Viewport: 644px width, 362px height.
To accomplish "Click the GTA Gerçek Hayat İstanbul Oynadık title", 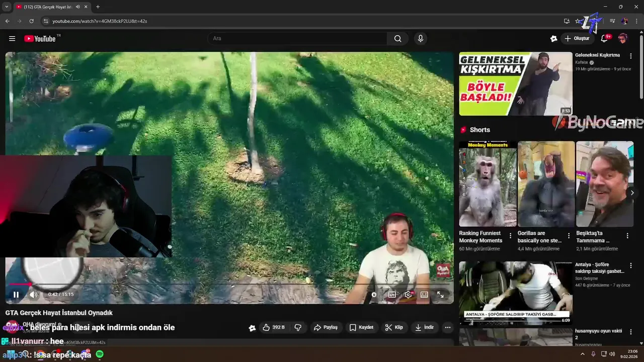I will click(59, 313).
